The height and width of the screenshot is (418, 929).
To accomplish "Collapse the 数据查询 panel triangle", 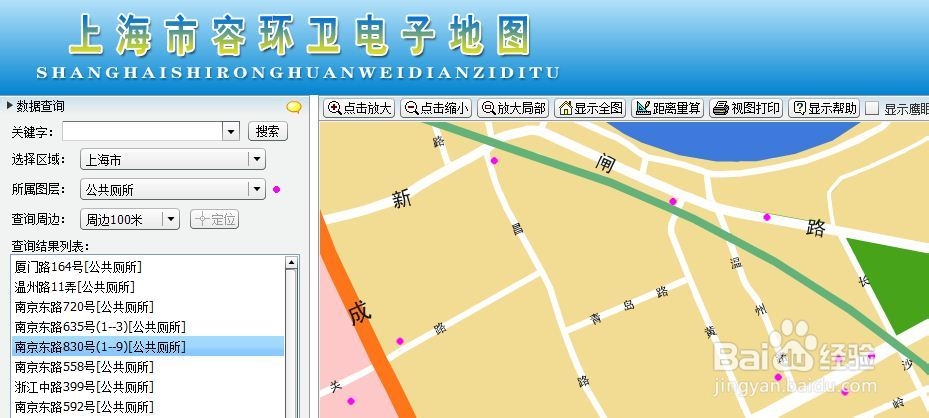I will (9, 106).
